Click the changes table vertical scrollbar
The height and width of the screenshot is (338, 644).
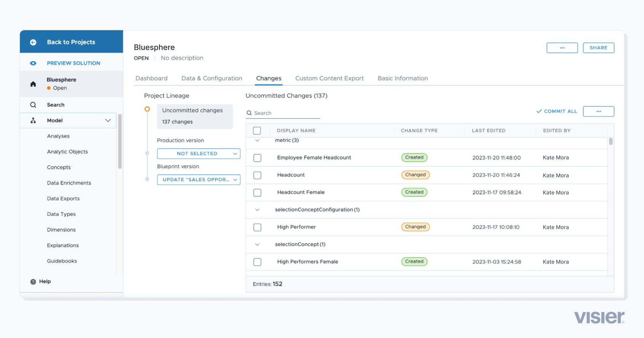611,142
